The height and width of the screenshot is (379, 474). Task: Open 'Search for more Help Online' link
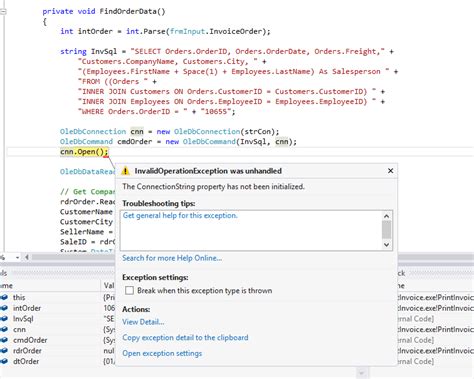click(x=172, y=258)
